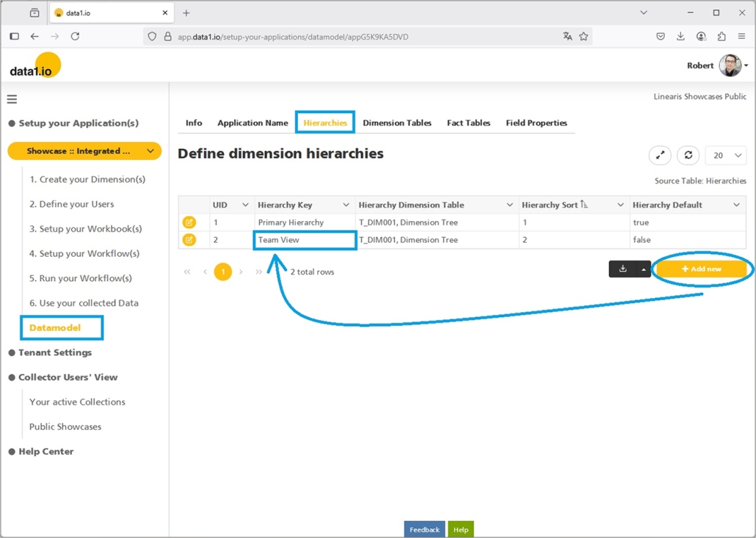This screenshot has height=538, width=756.
Task: Open browser downloads panel
Action: [x=681, y=36]
